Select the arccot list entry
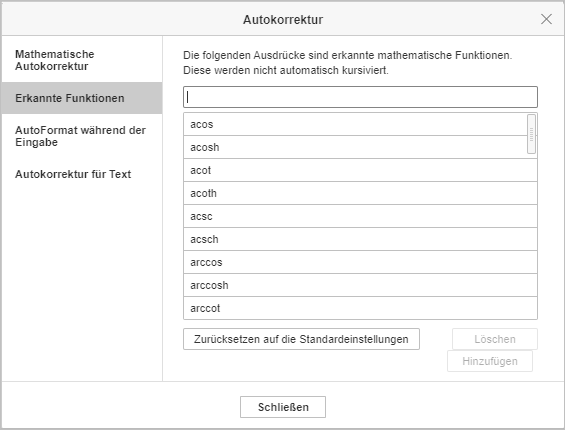 (360, 308)
